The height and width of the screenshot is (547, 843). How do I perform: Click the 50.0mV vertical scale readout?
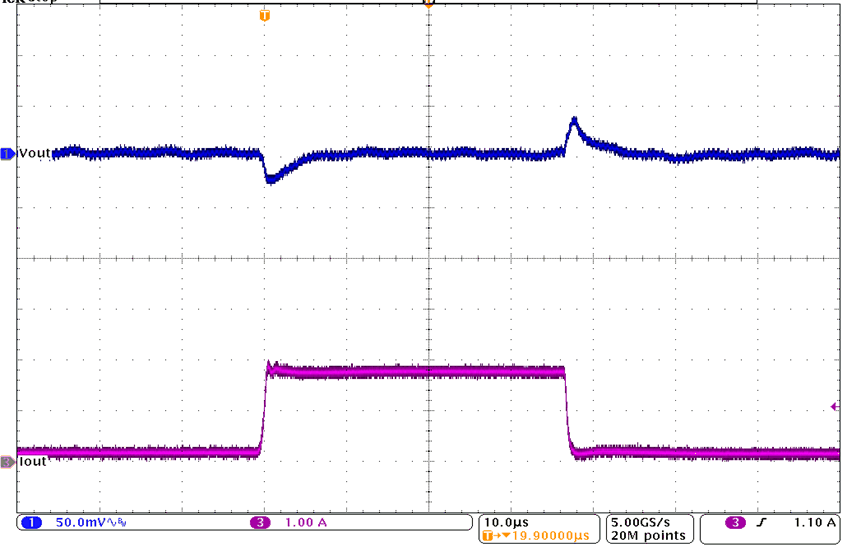pyautogui.click(x=82, y=523)
